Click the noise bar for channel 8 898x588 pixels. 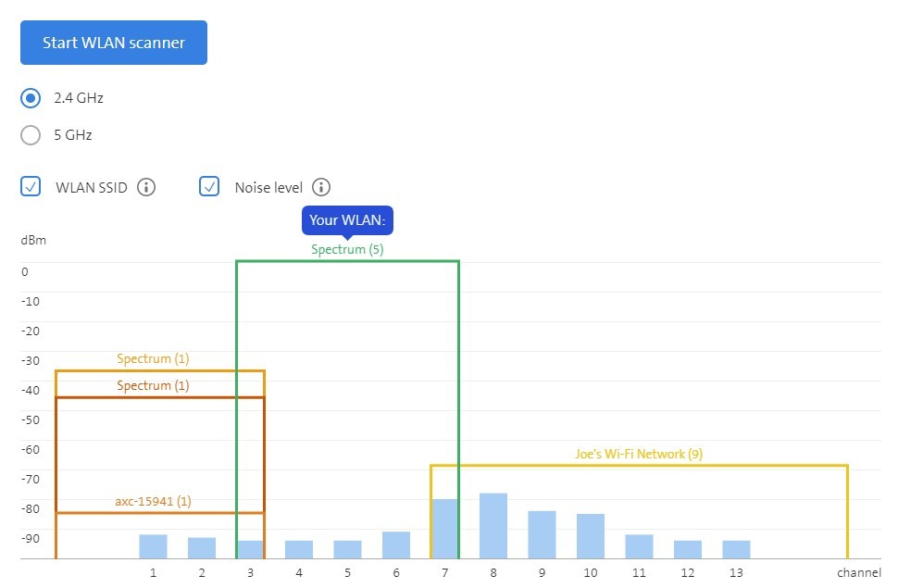(x=493, y=526)
